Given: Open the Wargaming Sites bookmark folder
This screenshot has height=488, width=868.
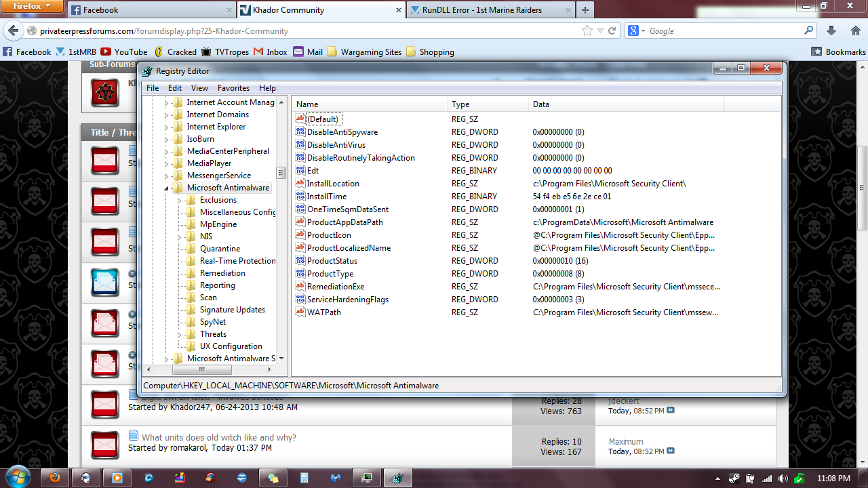Looking at the screenshot, I should [x=364, y=52].
